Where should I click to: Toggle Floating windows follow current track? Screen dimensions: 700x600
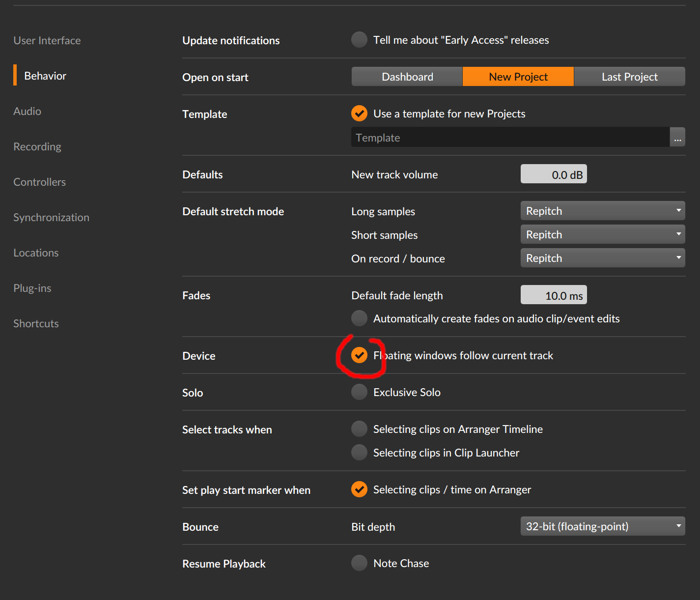click(359, 355)
